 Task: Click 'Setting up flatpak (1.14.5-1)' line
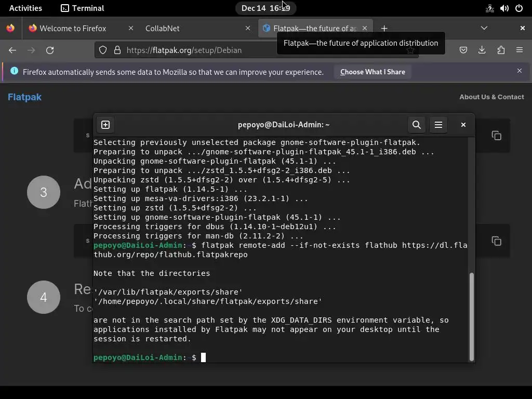click(x=170, y=189)
